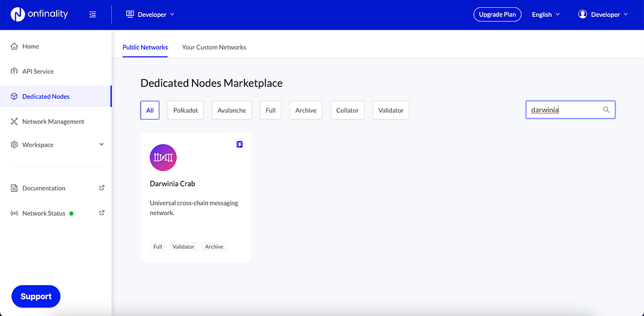Click Network Status external link icon
This screenshot has width=644, height=316.
click(102, 213)
